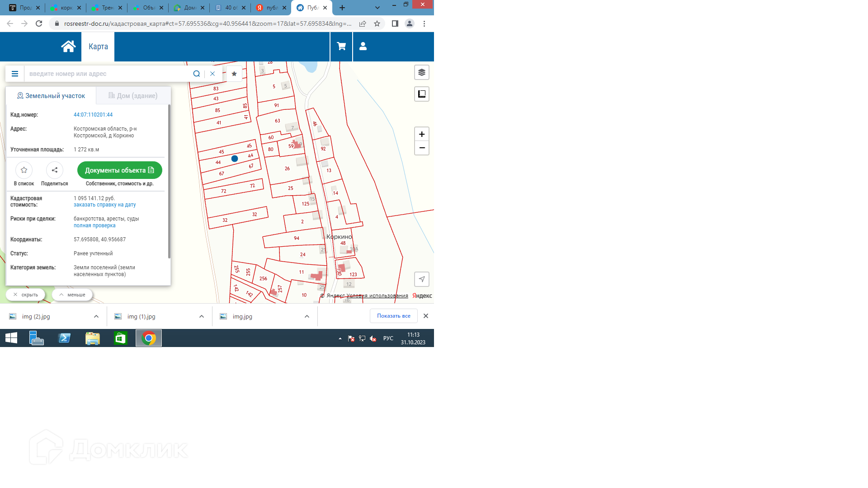
Task: Expand options for img (1).jpg download
Action: coord(202,316)
